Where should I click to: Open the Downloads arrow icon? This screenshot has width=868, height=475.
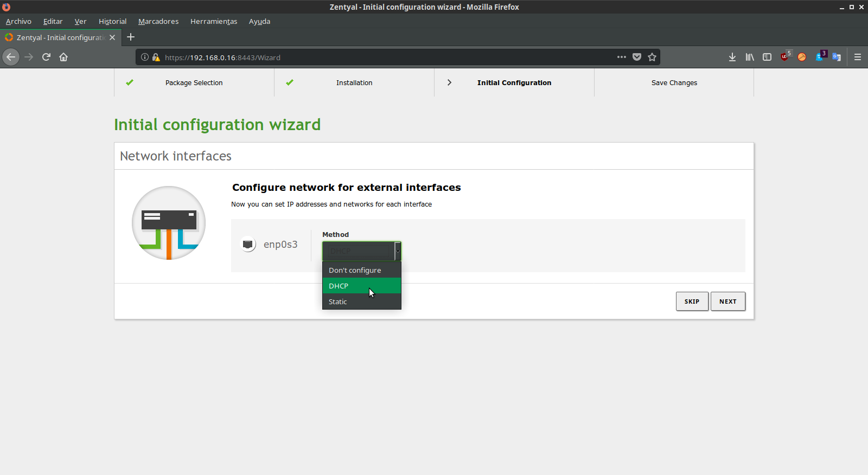732,57
